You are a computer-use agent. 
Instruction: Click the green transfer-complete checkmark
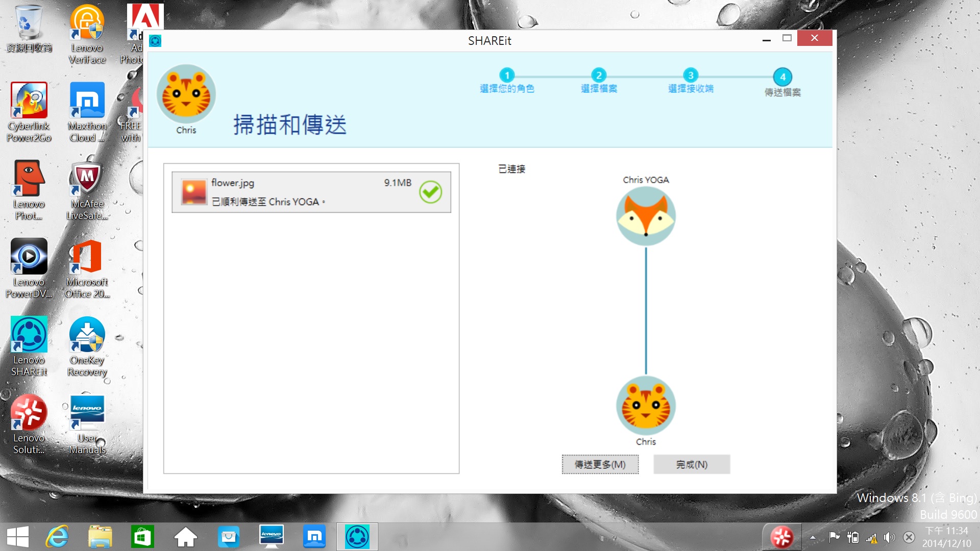430,192
